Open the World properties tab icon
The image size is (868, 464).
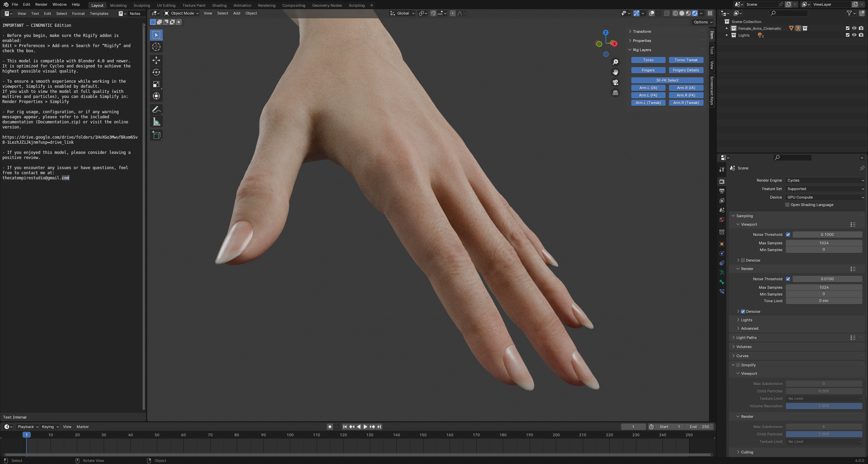pos(722,220)
